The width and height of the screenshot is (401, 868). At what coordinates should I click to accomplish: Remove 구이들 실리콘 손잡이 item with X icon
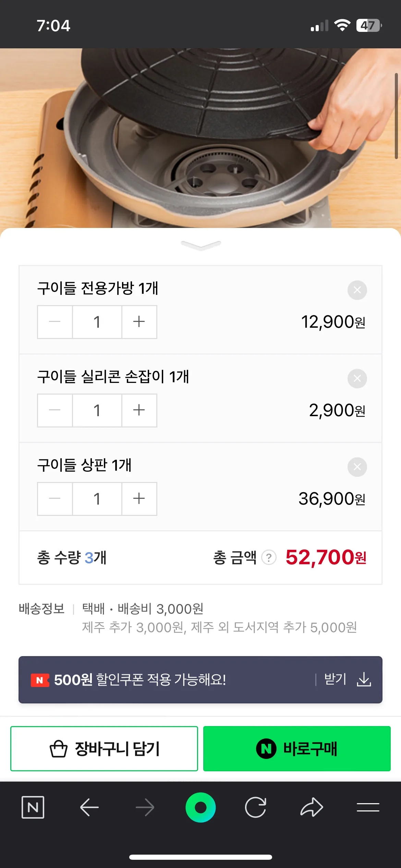coord(357,378)
